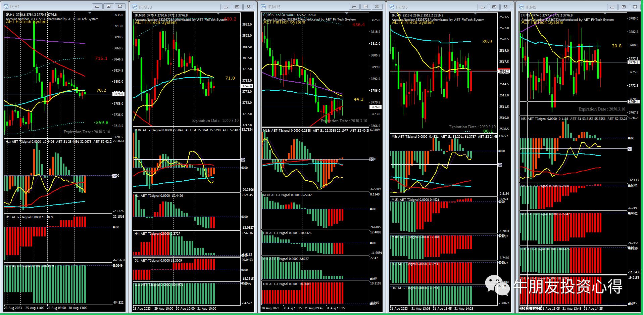Click the 39.9 value in IH,M5 chart
Screen dimensions: 644x315
pyautogui.click(x=487, y=42)
